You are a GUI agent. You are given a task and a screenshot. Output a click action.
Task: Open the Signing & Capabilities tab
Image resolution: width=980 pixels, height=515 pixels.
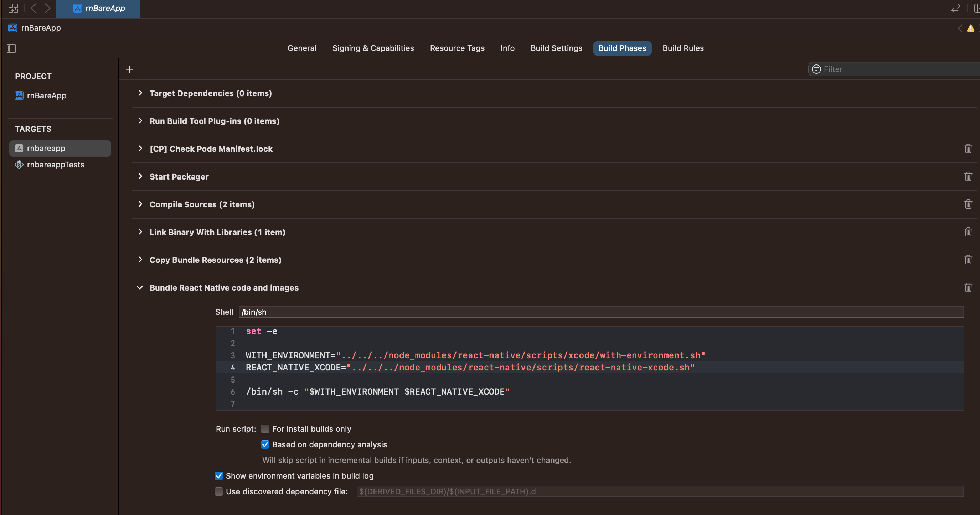click(x=373, y=48)
